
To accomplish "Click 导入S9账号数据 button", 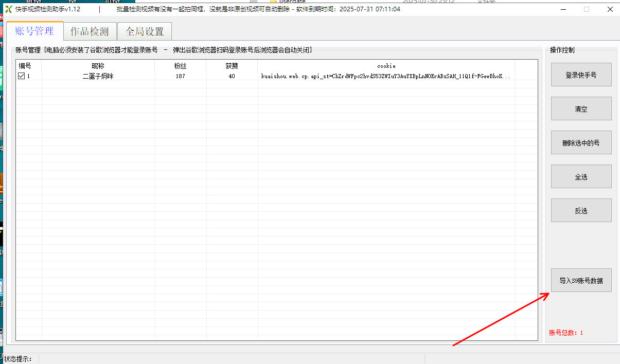I will 581,280.
